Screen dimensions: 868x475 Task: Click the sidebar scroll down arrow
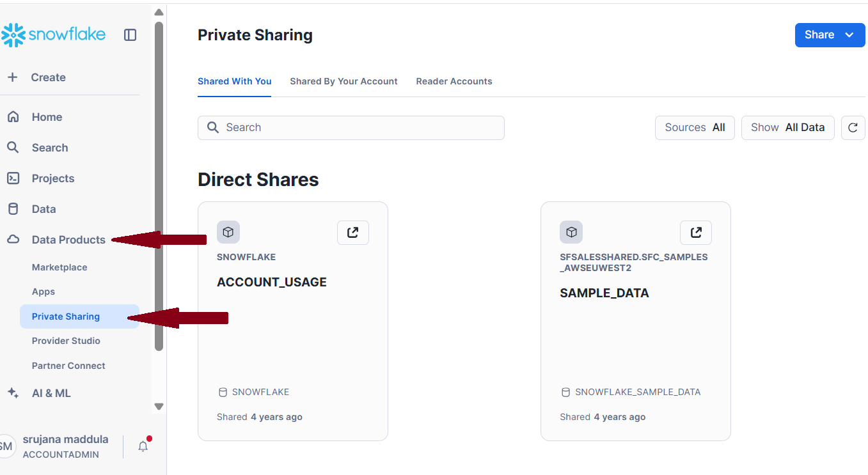pos(159,407)
